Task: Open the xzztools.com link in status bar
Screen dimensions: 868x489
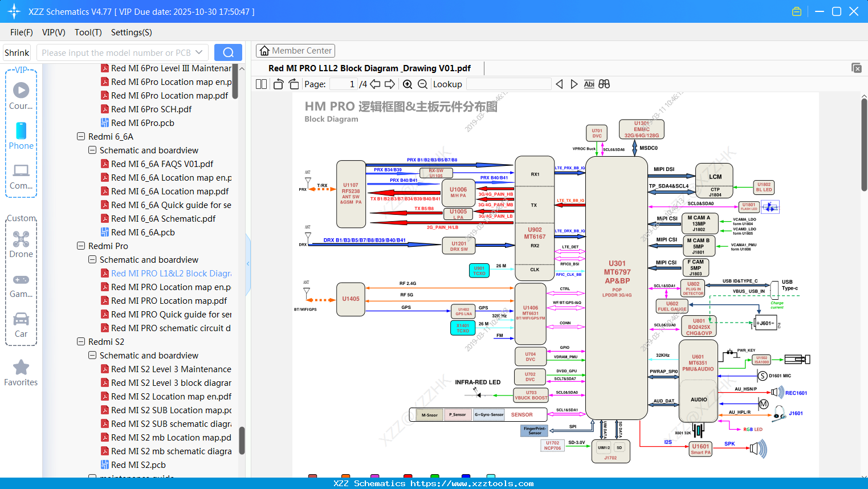Action: tap(472, 484)
